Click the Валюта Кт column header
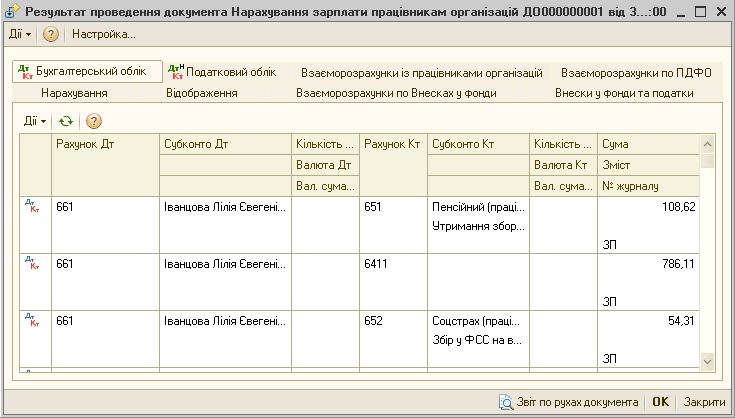Viewport: 735px width, 418px height. [563, 165]
